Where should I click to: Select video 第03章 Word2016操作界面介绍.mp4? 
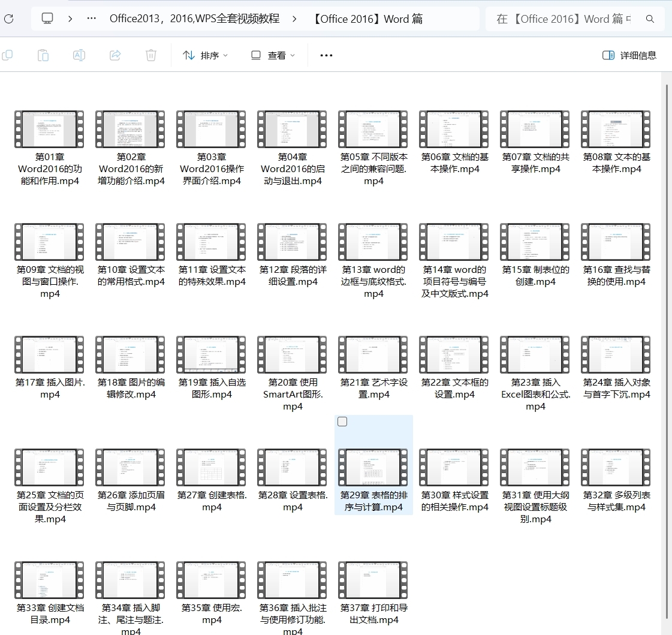212,148
